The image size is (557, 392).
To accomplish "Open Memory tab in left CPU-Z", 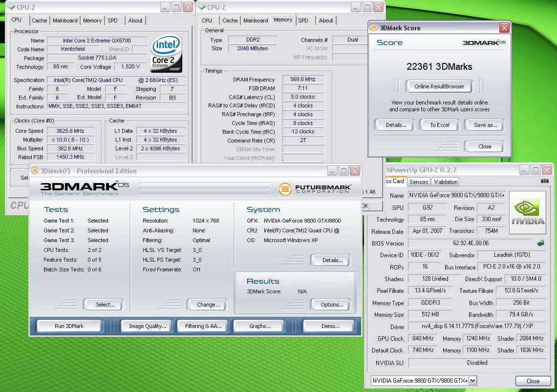I will (92, 21).
